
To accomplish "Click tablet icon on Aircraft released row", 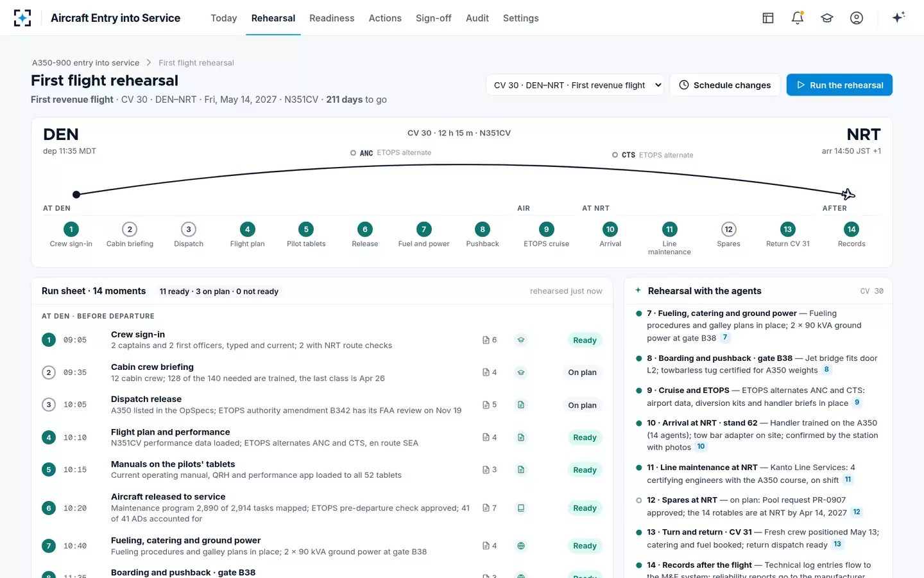I will [x=521, y=508].
